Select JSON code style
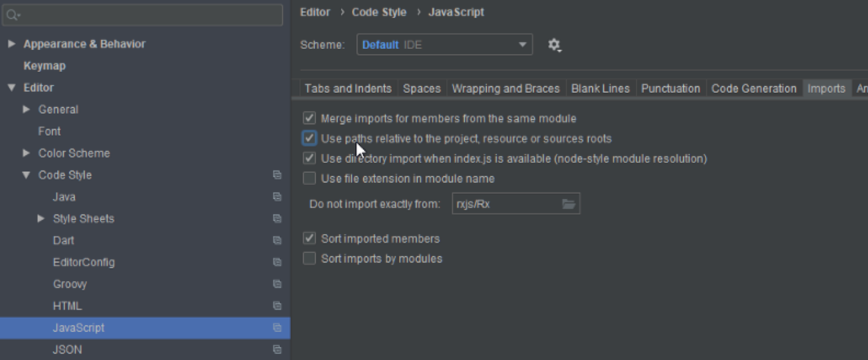The height and width of the screenshot is (360, 868). (x=67, y=349)
